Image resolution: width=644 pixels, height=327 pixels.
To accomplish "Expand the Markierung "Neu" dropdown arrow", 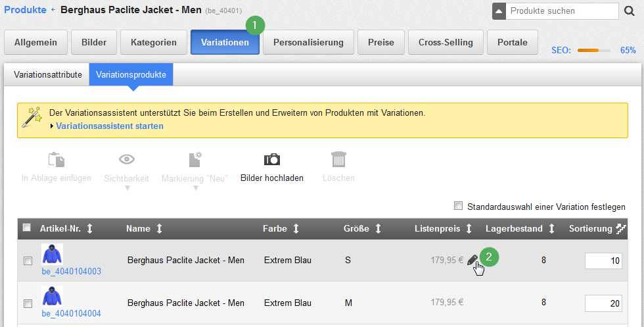I will click(196, 188).
